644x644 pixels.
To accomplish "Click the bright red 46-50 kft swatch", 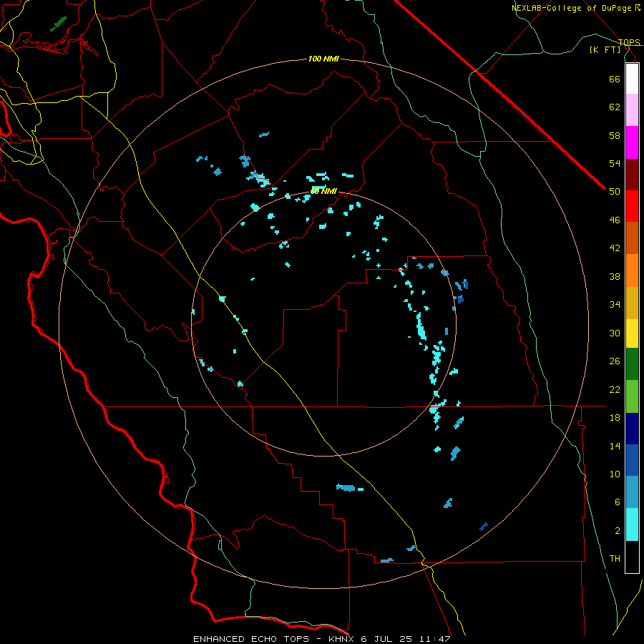I will [632, 206].
